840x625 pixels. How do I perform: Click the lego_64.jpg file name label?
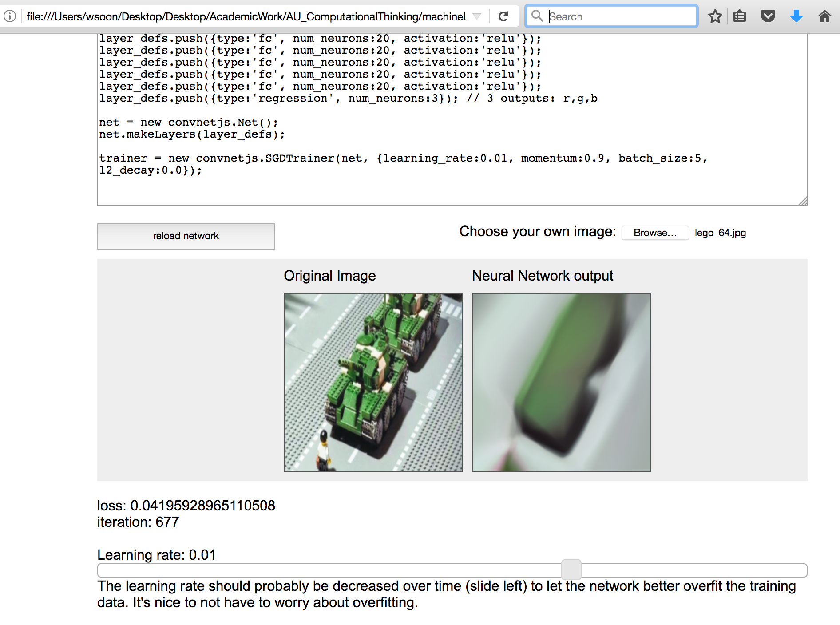point(720,233)
